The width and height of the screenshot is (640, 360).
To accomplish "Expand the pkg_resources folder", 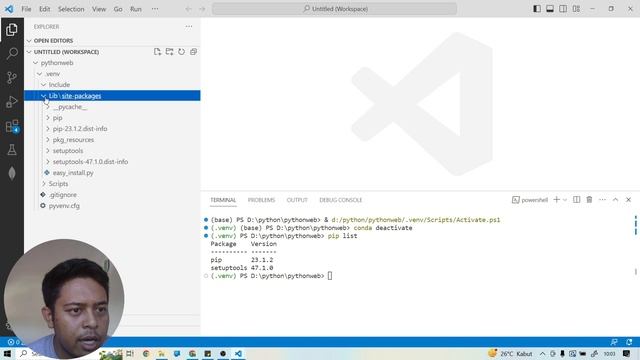I will coord(112,140).
